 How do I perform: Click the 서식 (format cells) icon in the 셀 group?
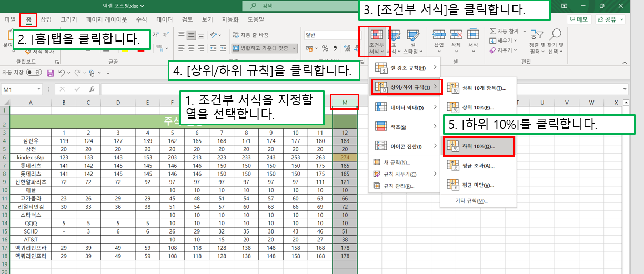[473, 35]
